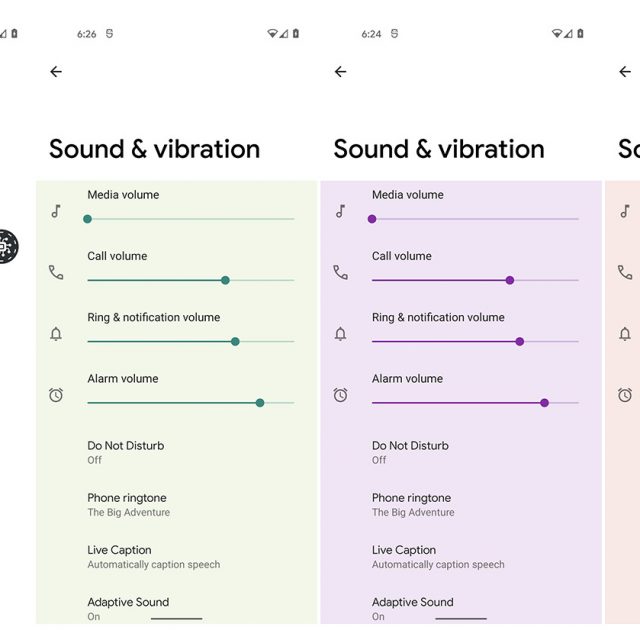Click the music note icon on purple screen

tap(341, 211)
